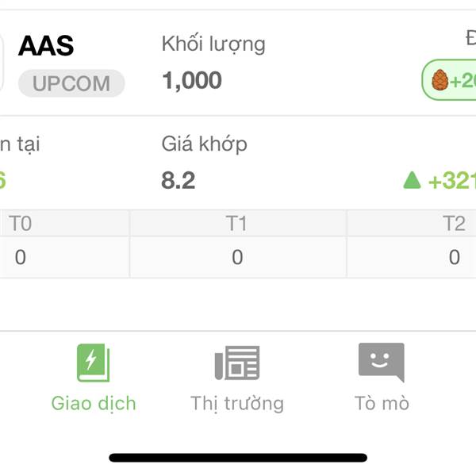Tap the black home indicator bar
This screenshot has width=476, height=476.
238,458
